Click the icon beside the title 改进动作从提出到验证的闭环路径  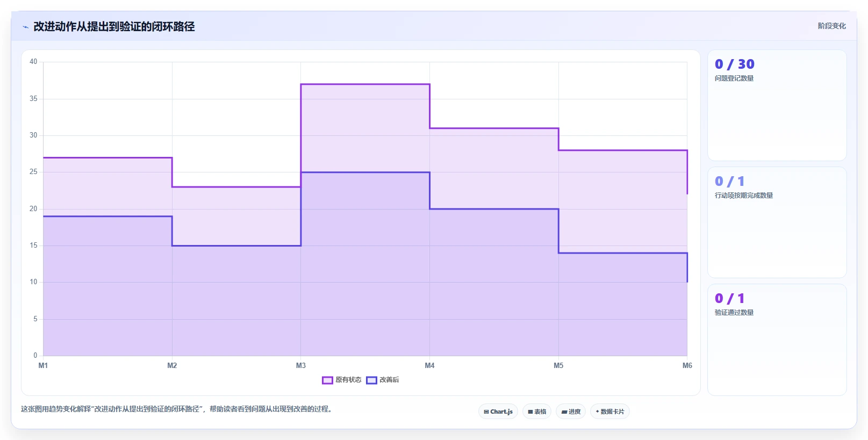(x=25, y=27)
